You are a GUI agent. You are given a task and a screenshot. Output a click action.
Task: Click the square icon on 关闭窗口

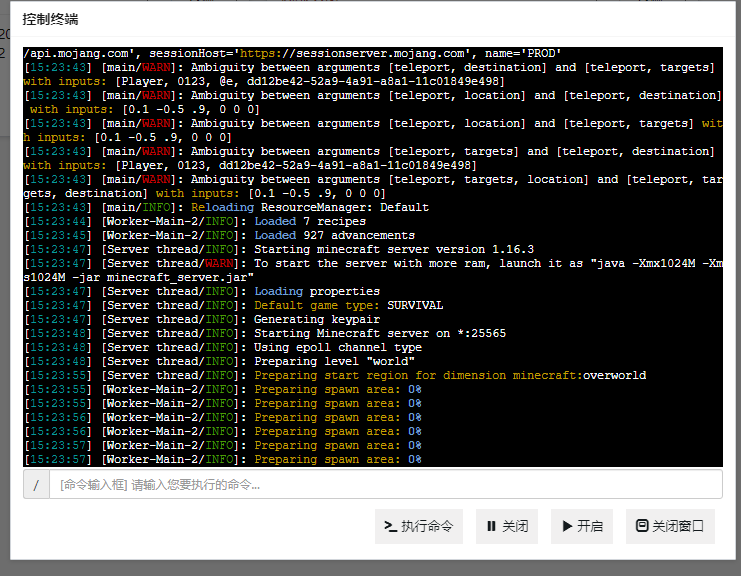pyautogui.click(x=642, y=526)
